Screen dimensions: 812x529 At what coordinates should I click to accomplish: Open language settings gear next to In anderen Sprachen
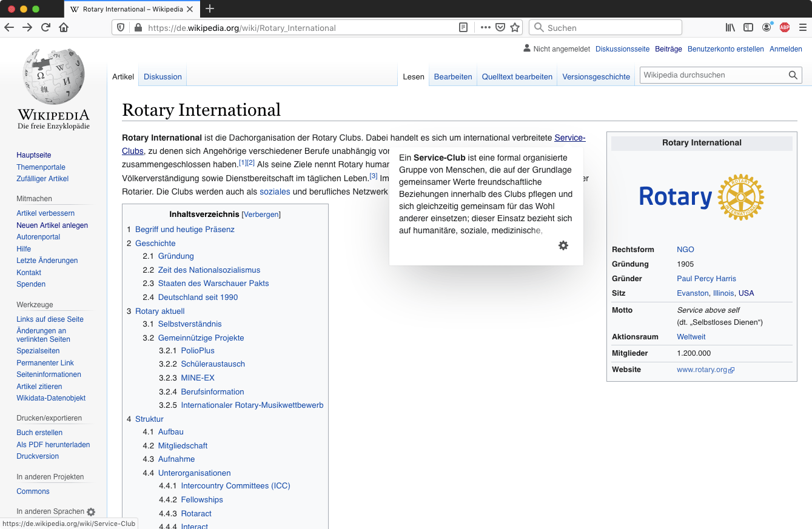[91, 512]
